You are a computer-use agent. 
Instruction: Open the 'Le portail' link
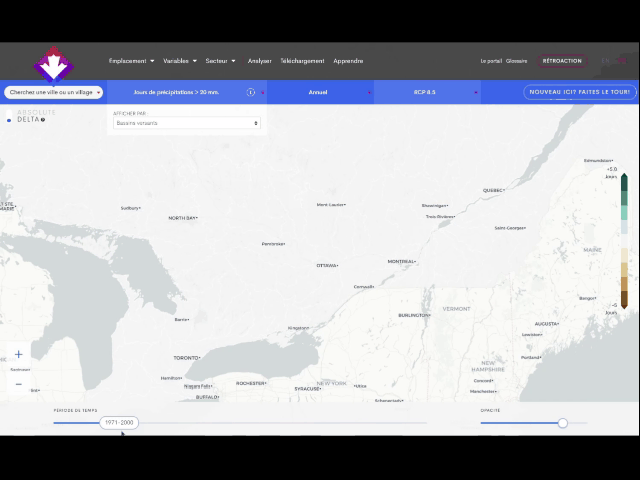point(491,61)
